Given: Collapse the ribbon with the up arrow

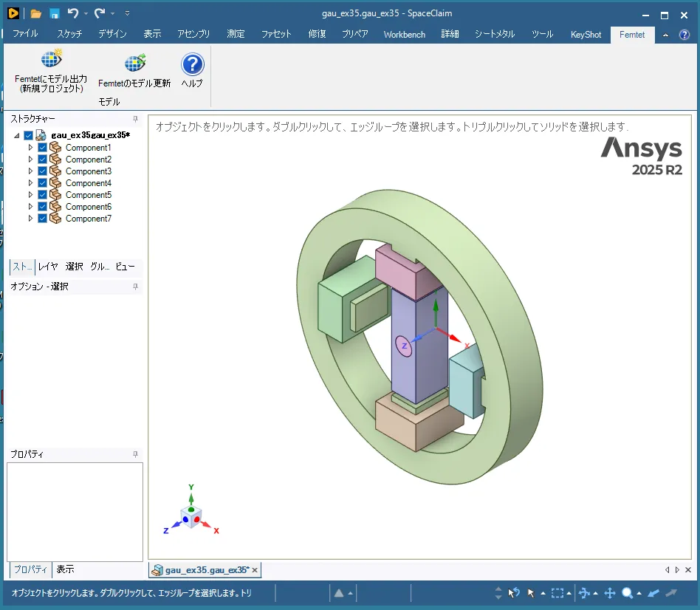Looking at the screenshot, I should (x=665, y=35).
